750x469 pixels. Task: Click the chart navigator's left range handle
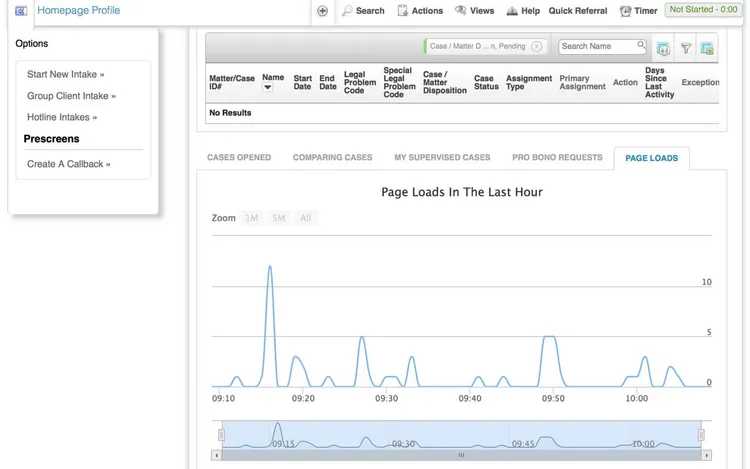222,435
